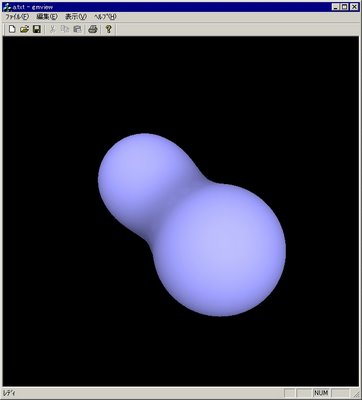
Task: Minimize the gmview window
Action: point(336,7)
